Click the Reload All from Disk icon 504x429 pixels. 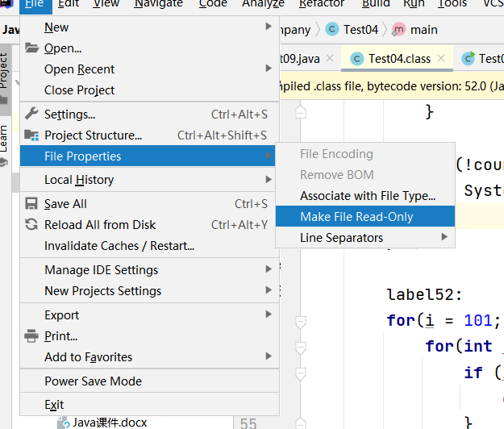click(31, 224)
